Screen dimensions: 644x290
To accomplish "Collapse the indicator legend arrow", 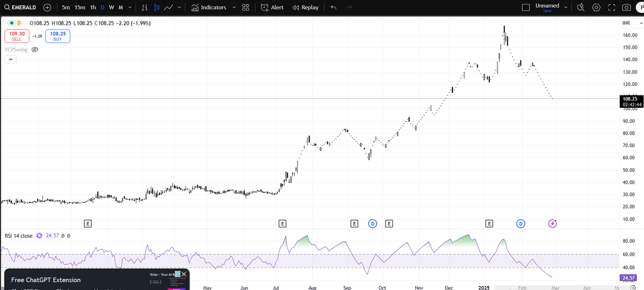I will tap(11, 60).
